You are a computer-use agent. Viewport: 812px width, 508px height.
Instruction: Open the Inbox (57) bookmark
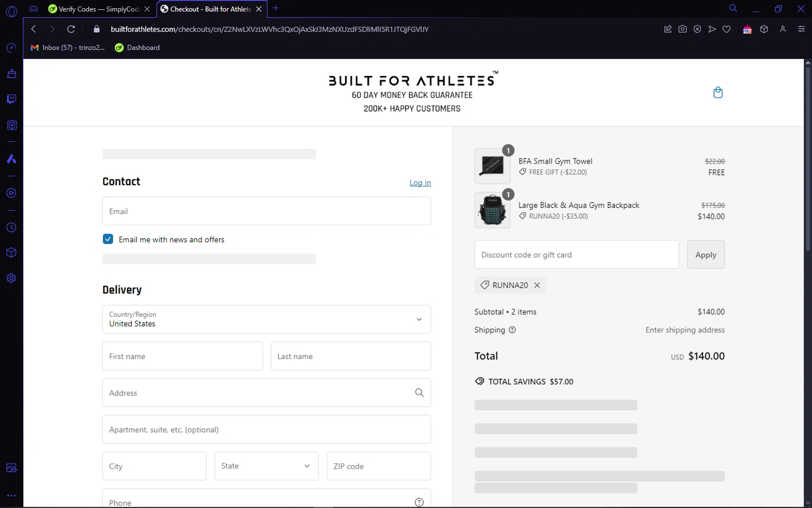68,48
